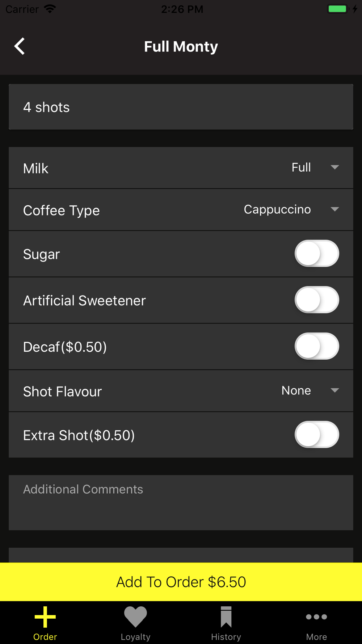Tap the Order plus icon
Viewport: 362px width, 644px height.
click(x=45, y=617)
